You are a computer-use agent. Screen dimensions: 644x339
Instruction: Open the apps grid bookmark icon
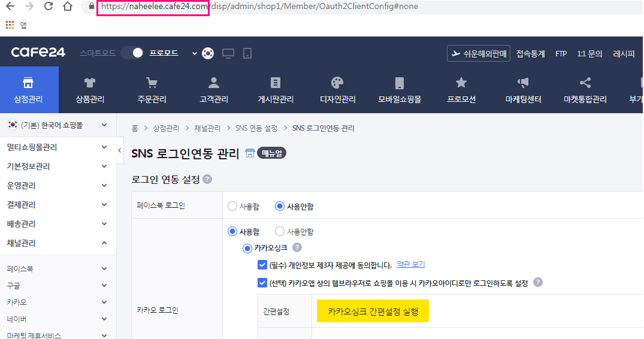(10, 25)
